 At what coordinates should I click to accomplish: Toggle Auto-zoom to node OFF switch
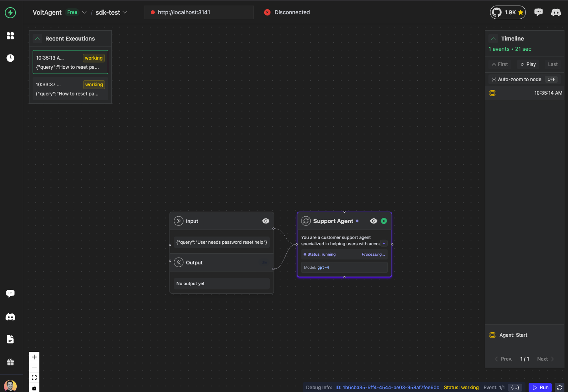[x=551, y=80]
